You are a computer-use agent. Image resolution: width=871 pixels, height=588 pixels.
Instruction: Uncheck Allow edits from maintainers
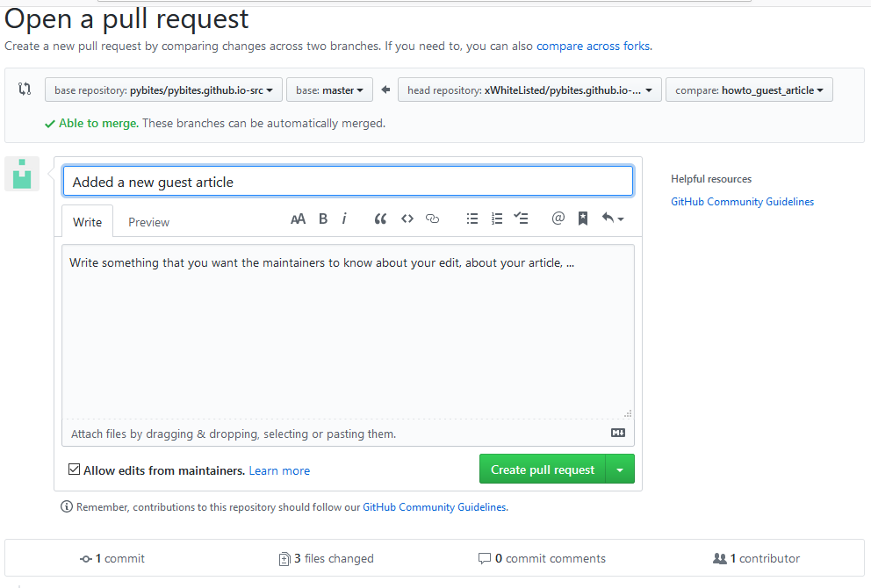tap(74, 469)
